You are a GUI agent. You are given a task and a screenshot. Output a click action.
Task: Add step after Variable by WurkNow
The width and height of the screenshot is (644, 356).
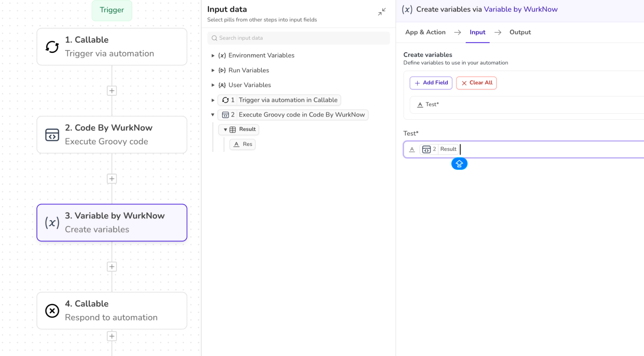(x=112, y=267)
